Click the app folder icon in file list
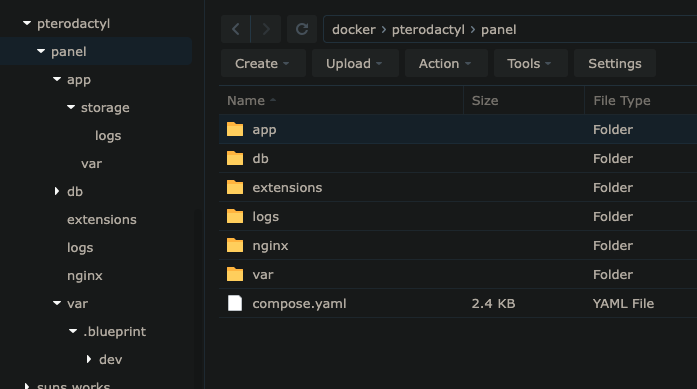697x389 pixels. pyautogui.click(x=235, y=129)
